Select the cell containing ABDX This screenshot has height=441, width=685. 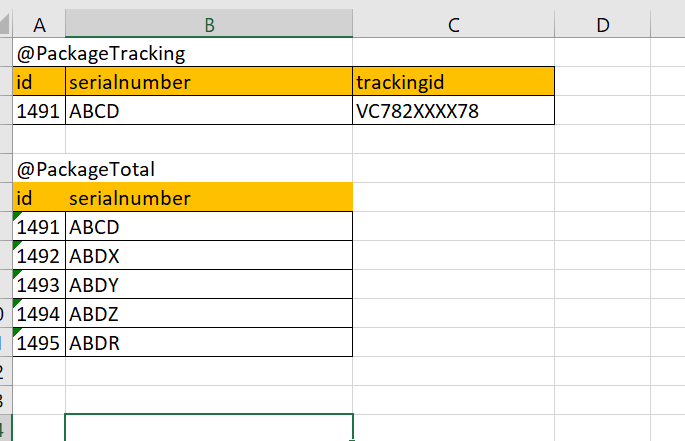point(209,256)
